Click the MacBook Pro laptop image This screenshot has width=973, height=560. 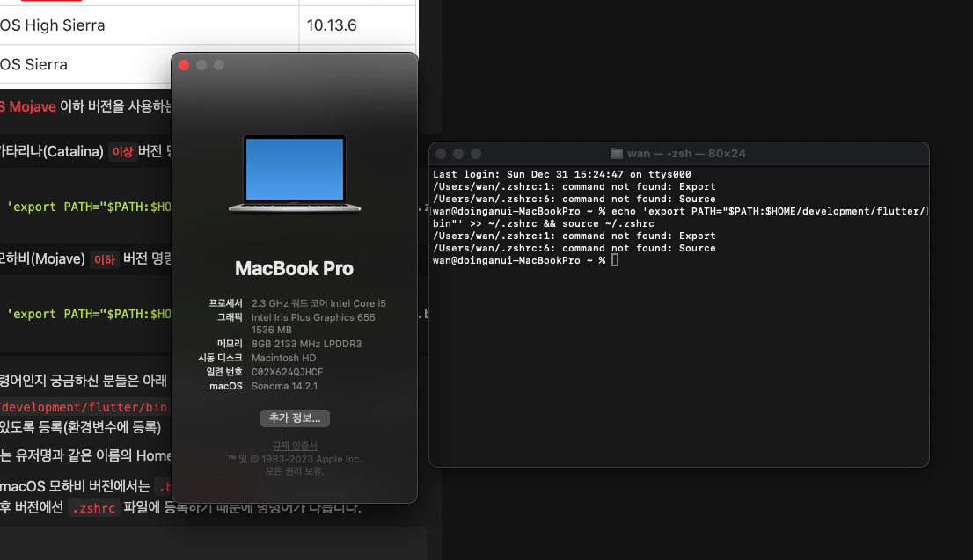pyautogui.click(x=295, y=173)
